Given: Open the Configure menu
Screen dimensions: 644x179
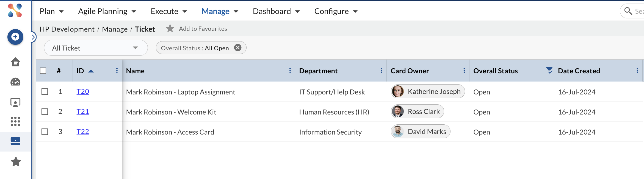Looking at the screenshot, I should pyautogui.click(x=336, y=11).
